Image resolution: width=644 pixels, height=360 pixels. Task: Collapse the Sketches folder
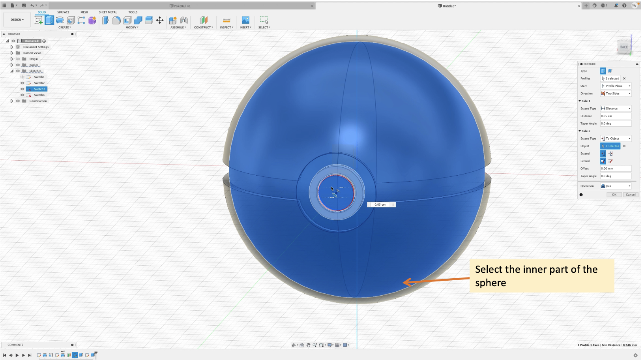pos(12,71)
